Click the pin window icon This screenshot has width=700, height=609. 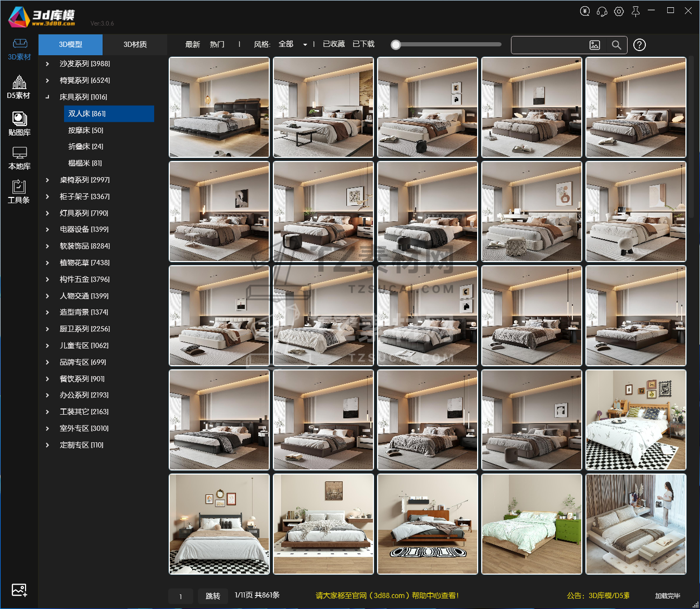[x=635, y=11]
